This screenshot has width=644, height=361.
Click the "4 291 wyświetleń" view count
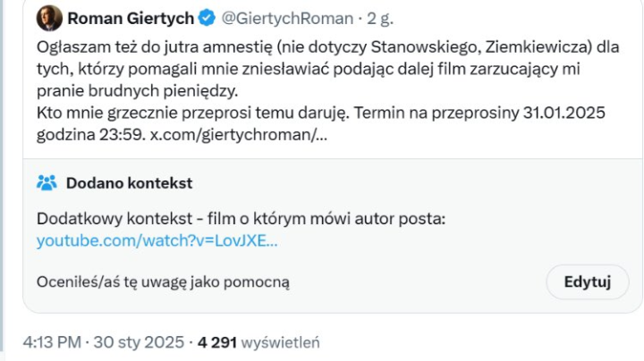pos(258,342)
